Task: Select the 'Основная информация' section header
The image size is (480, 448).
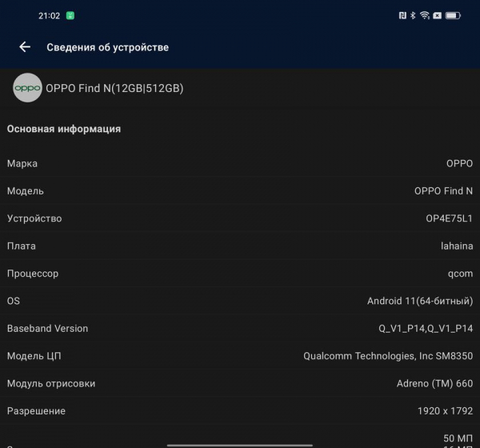Action: coord(64,129)
